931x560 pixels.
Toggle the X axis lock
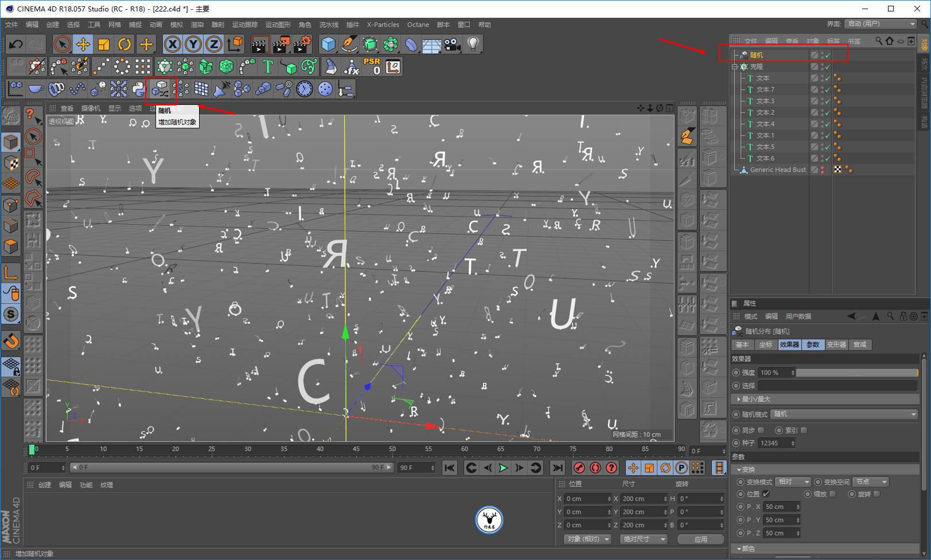[x=173, y=44]
